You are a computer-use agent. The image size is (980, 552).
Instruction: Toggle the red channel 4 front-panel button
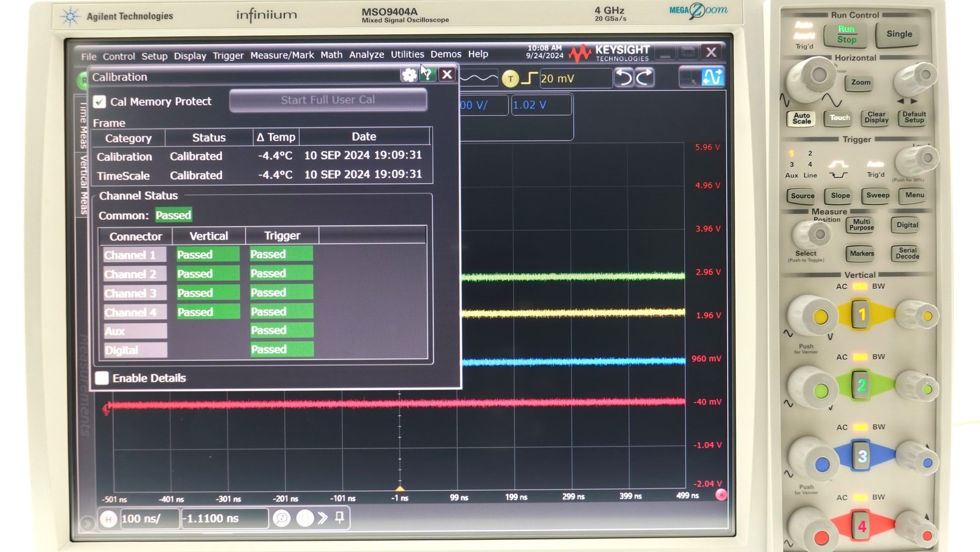pyautogui.click(x=861, y=526)
